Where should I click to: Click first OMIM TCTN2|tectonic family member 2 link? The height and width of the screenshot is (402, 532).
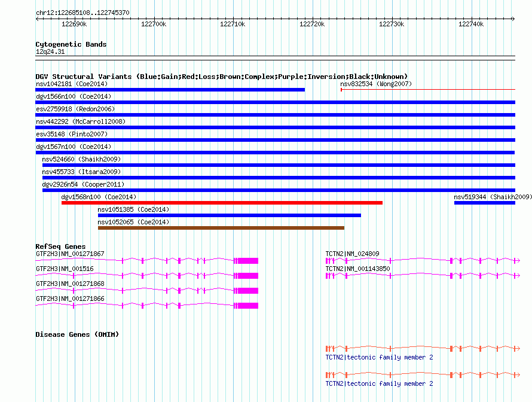pos(380,357)
